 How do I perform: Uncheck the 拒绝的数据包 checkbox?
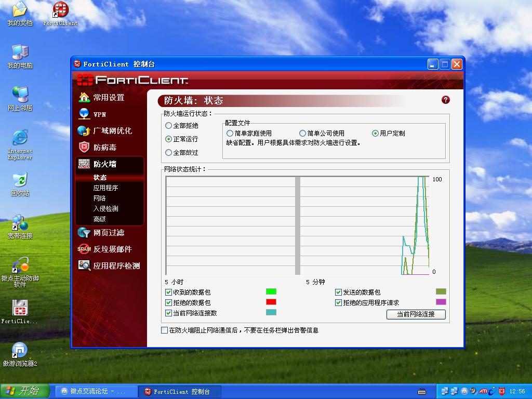168,303
